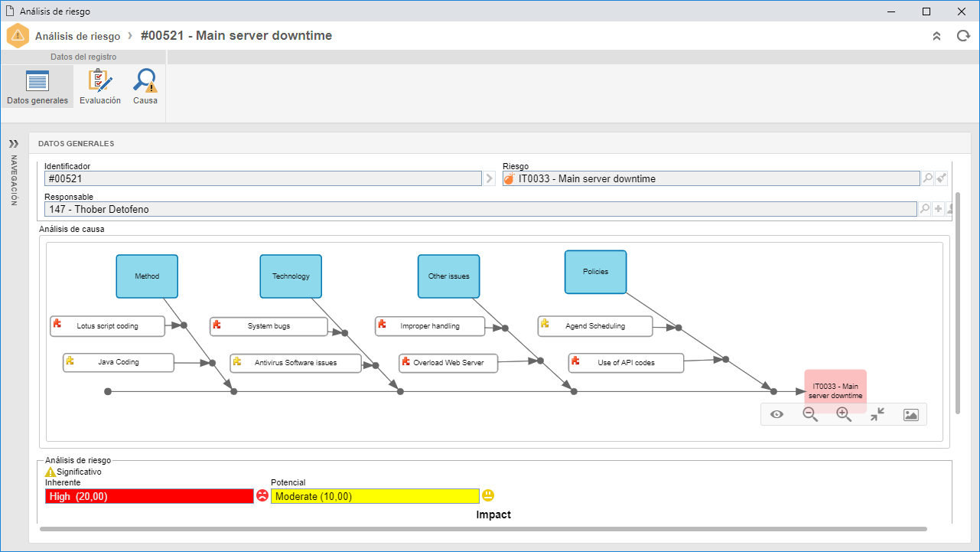Click the IT0033 Main server downtime effect node
Screen dimensions: 980x552
point(835,391)
